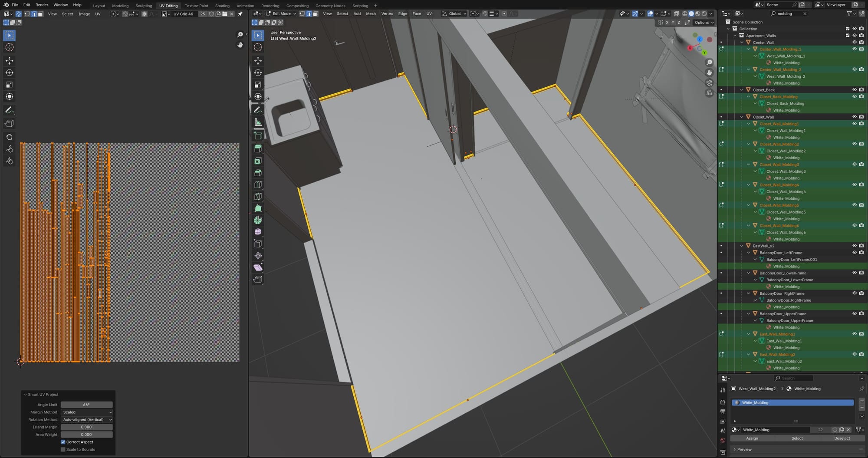Image resolution: width=868 pixels, height=458 pixels.
Task: Select the Loop Cut tool
Action: pos(258,185)
